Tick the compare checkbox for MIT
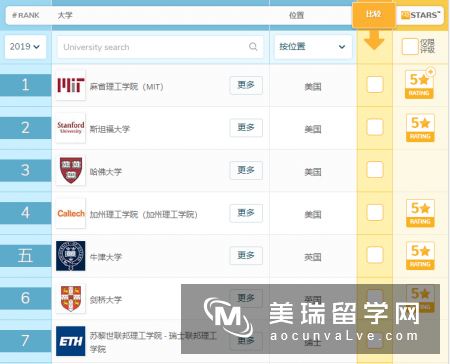This screenshot has width=450, height=364. 375,84
